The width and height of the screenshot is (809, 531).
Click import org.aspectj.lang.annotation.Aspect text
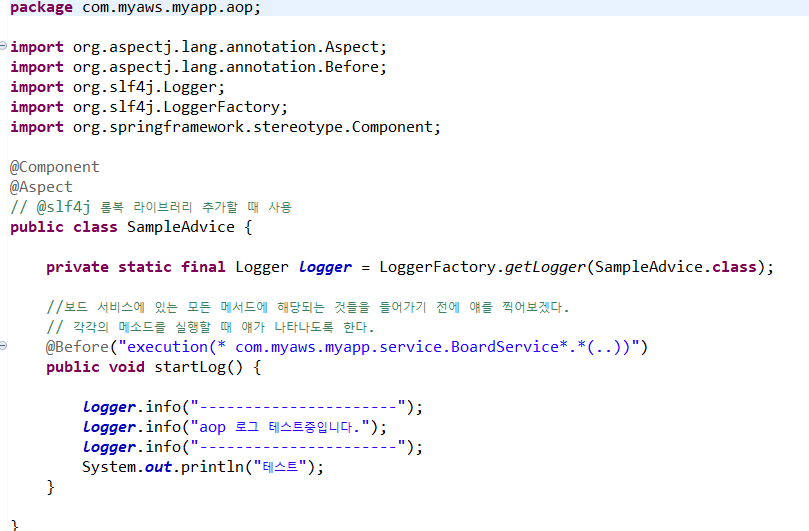click(198, 47)
